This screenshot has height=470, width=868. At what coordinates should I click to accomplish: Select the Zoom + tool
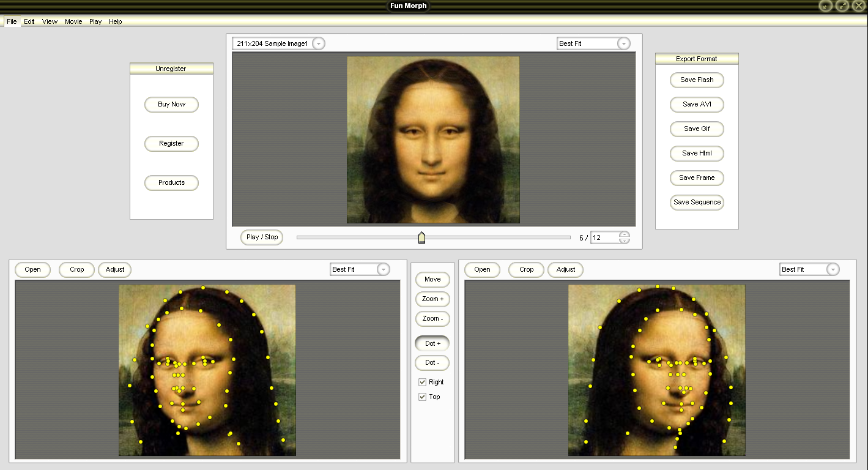(x=432, y=299)
